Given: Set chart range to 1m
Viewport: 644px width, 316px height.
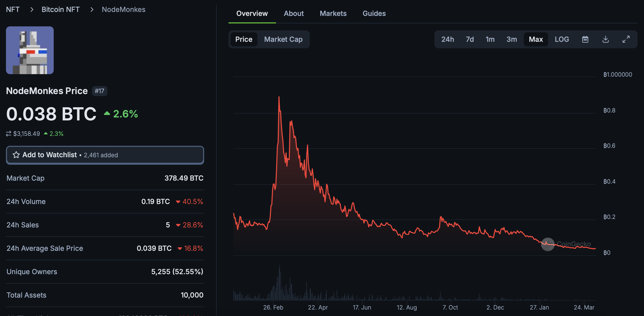Looking at the screenshot, I should pyautogui.click(x=490, y=39).
